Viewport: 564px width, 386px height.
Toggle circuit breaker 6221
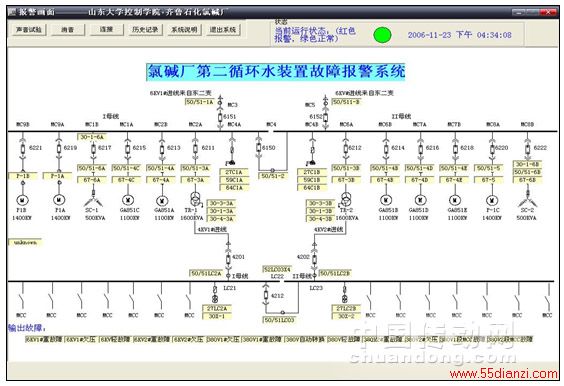pos(23,148)
